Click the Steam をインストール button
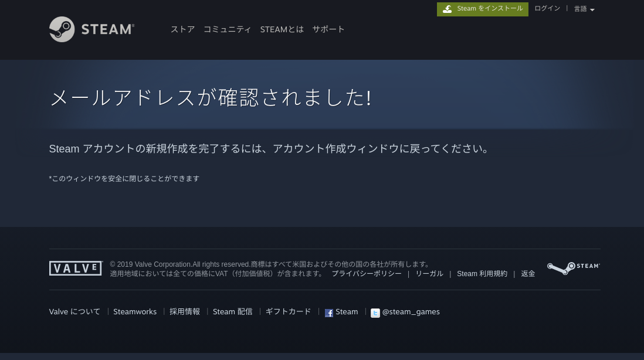 click(x=483, y=9)
